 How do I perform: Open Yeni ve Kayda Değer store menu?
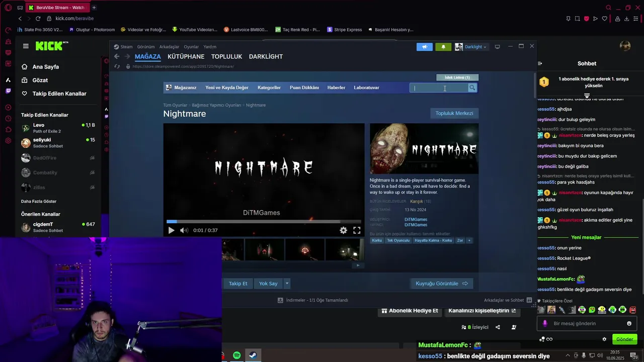227,87
